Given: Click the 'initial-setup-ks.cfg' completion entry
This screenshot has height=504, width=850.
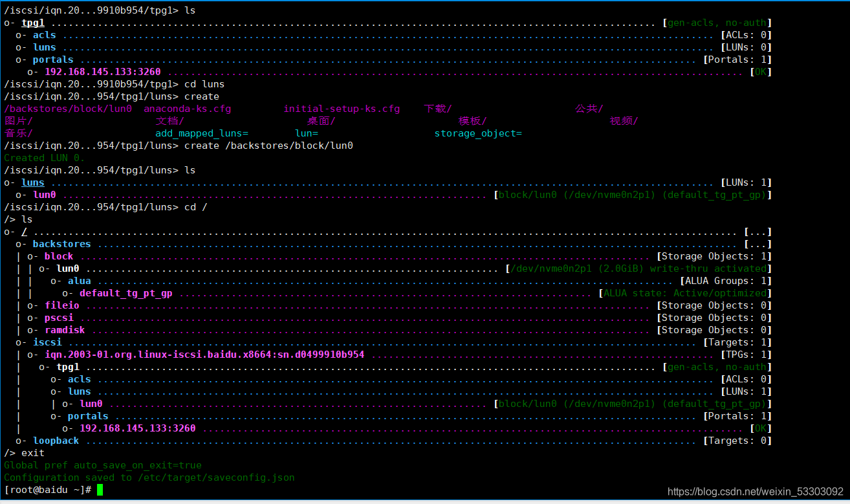Looking at the screenshot, I should [x=342, y=109].
